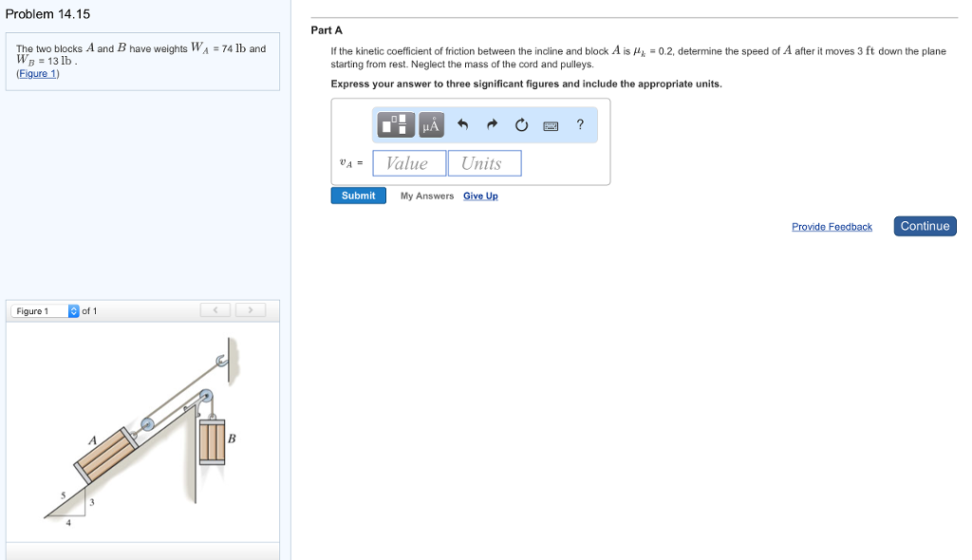Submit the answer for Part A
This screenshot has width=972, height=560.
coord(358,196)
